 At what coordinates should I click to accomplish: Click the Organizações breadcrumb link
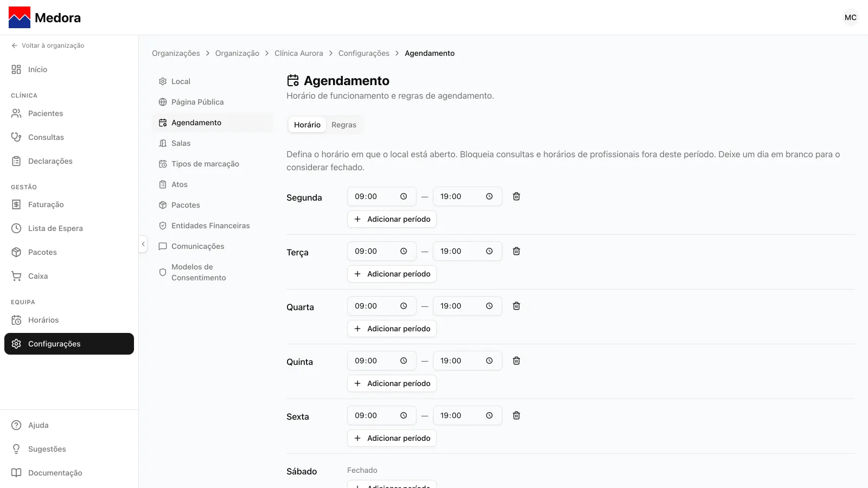[x=176, y=53]
